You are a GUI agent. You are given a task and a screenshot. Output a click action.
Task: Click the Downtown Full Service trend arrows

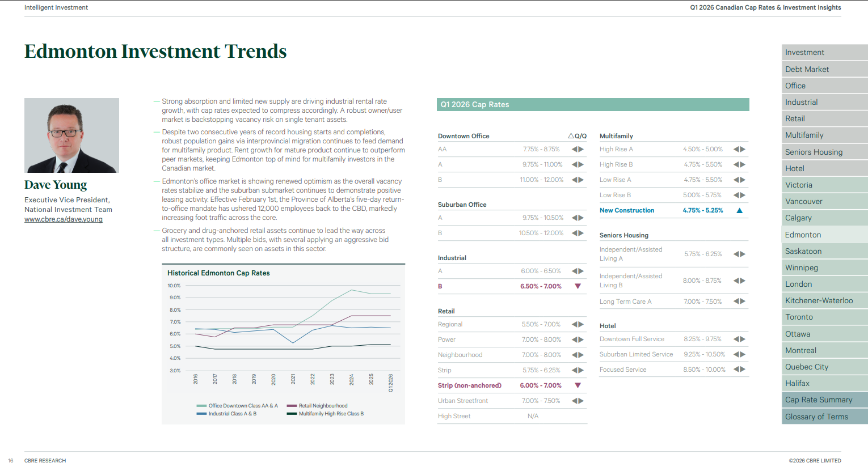coord(739,339)
